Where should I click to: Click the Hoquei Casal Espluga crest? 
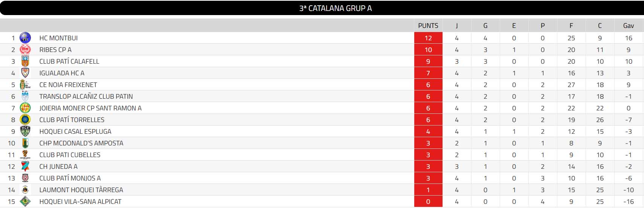tap(25, 131)
